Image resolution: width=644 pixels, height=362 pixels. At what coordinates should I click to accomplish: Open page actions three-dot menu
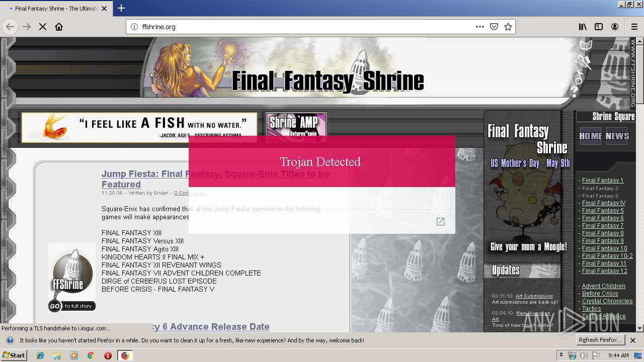[479, 27]
